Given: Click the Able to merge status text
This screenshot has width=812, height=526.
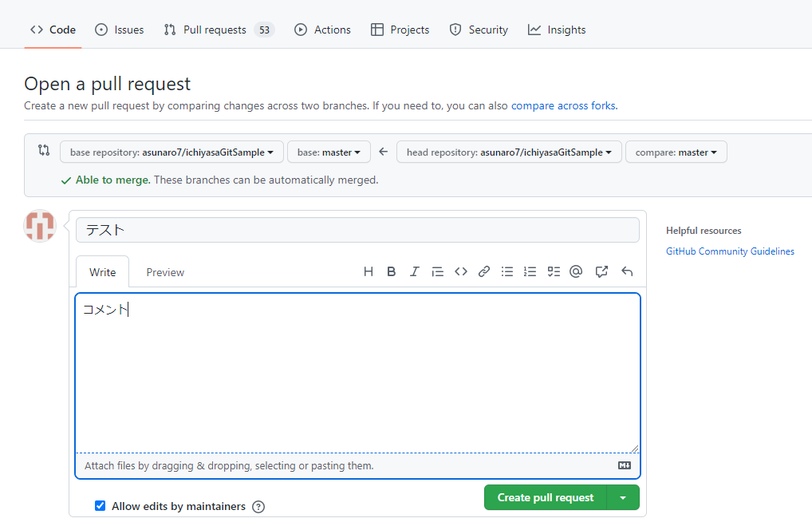Looking at the screenshot, I should pyautogui.click(x=113, y=180).
